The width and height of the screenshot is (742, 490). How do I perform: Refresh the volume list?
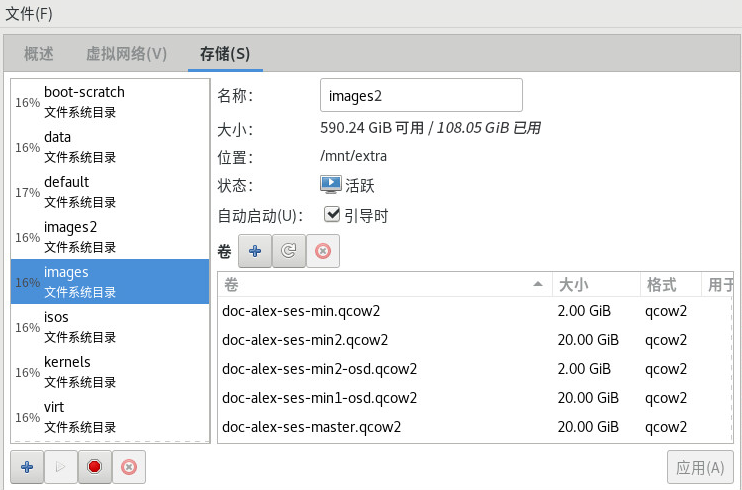pyautogui.click(x=288, y=252)
